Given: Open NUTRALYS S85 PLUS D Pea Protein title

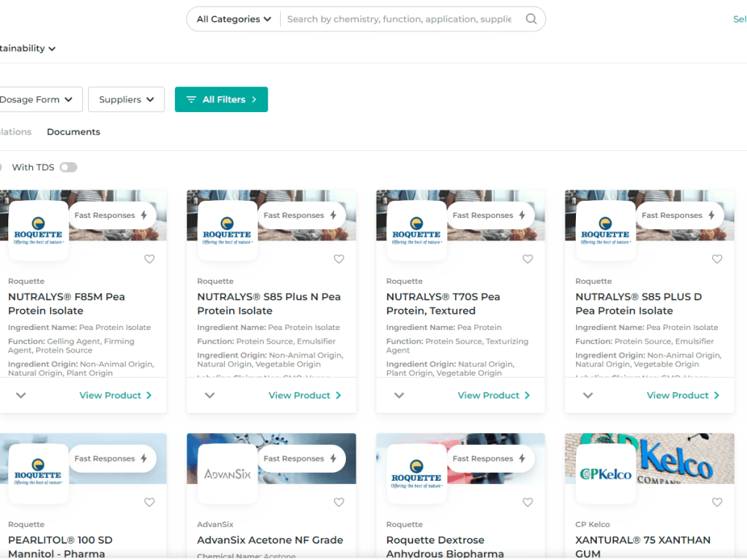Looking at the screenshot, I should pyautogui.click(x=639, y=304).
